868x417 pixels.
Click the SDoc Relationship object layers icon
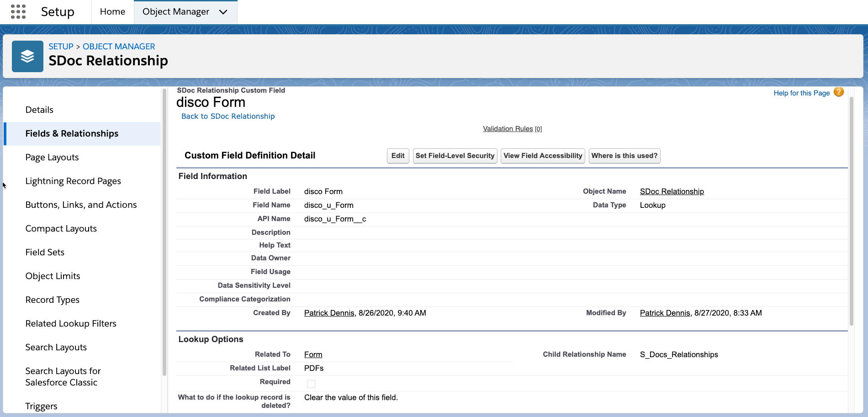tap(27, 56)
